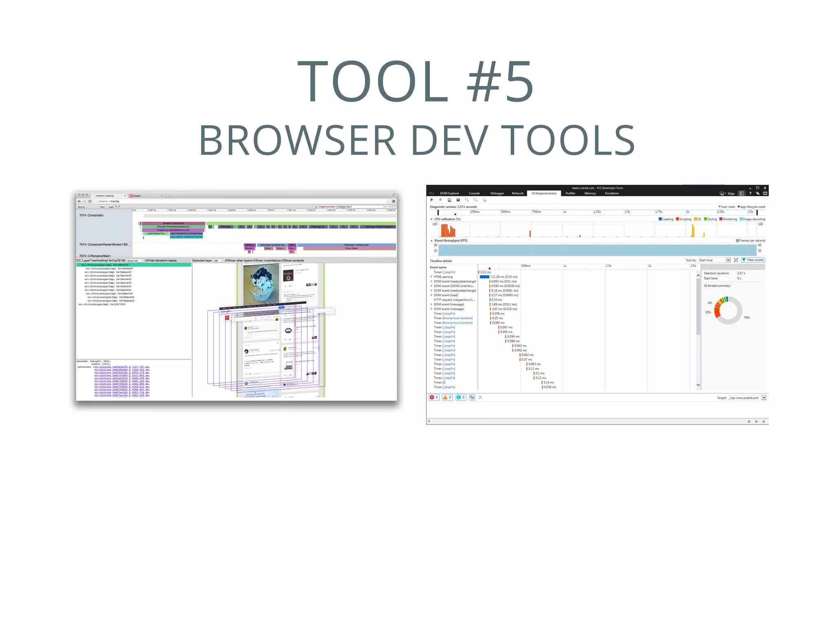Open the Active tree dropdown

coord(135,261)
